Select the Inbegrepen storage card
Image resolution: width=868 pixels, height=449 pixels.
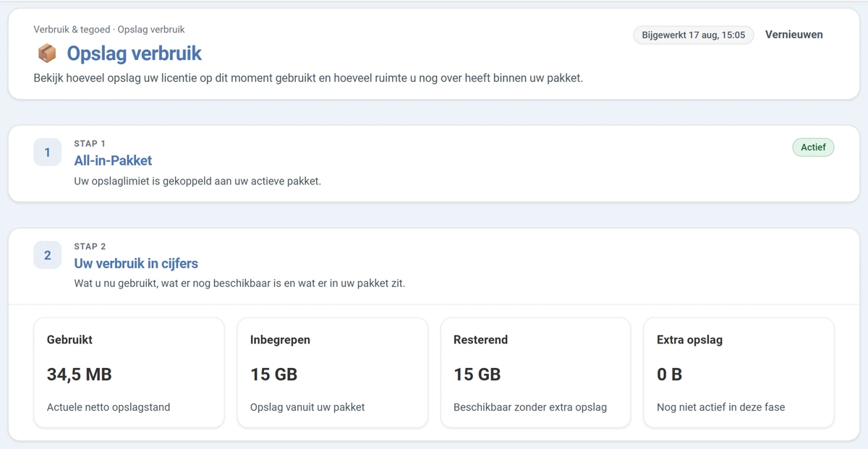coord(332,373)
